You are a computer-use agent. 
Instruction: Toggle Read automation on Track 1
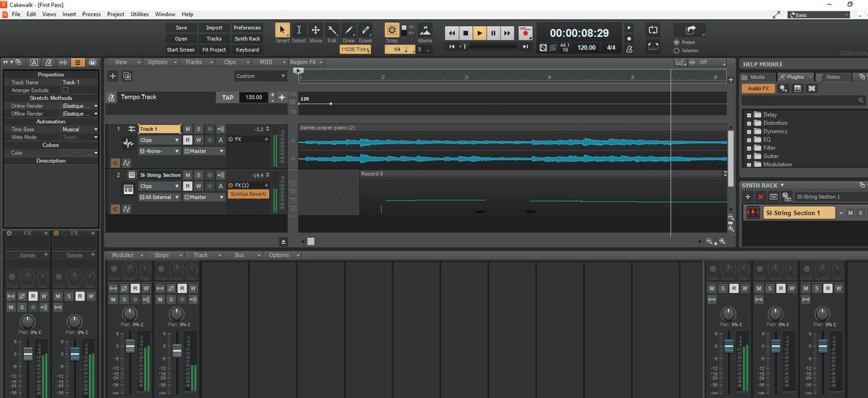click(x=187, y=140)
